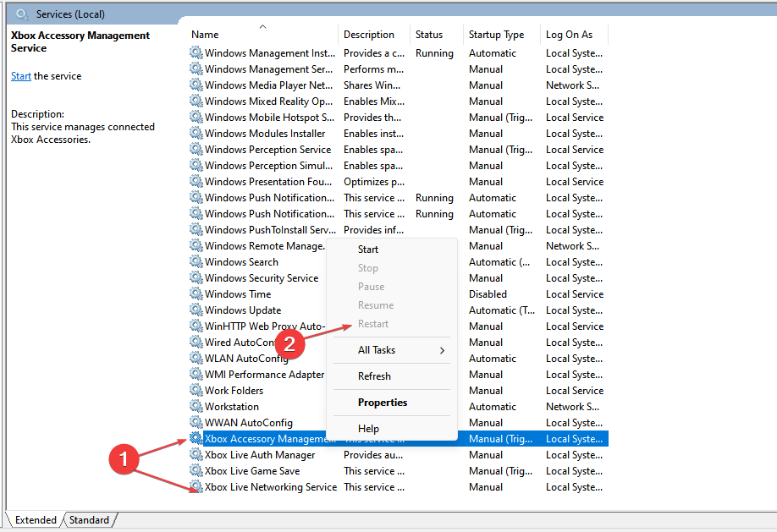Select the Windows Perception Simulation service name

pos(268,166)
